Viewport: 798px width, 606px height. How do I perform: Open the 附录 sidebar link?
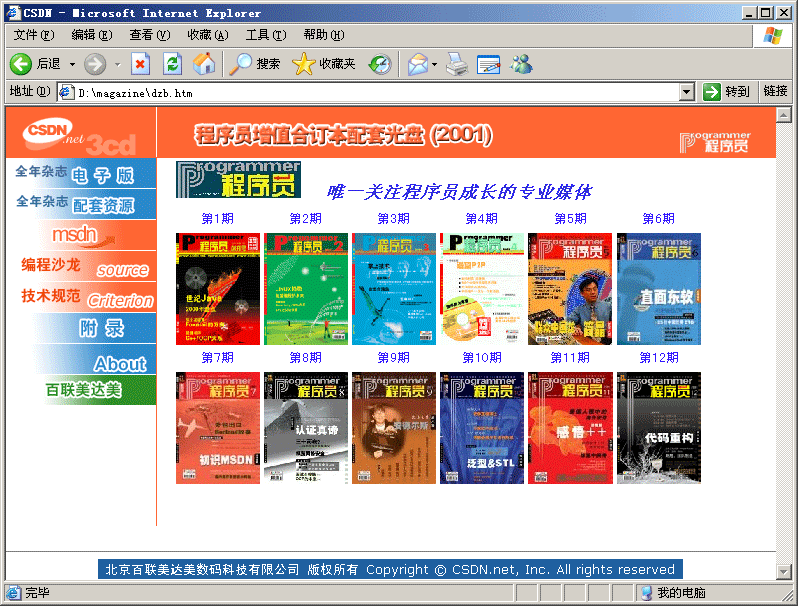click(x=81, y=328)
